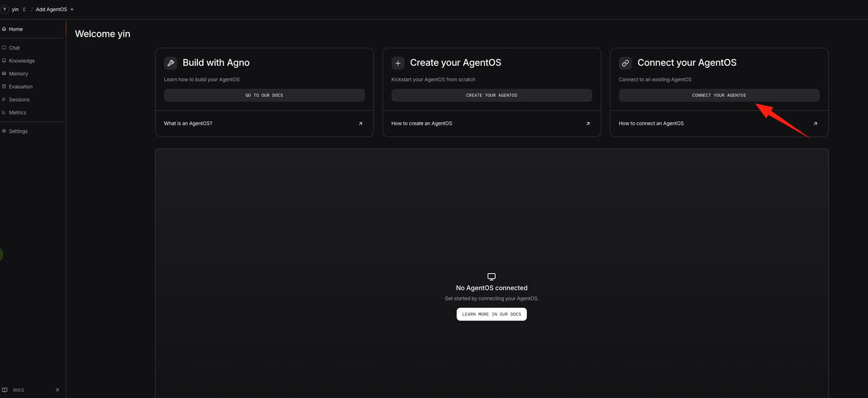Image resolution: width=868 pixels, height=398 pixels.
Task: Go to Knowledge in the sidebar
Action: click(21, 61)
